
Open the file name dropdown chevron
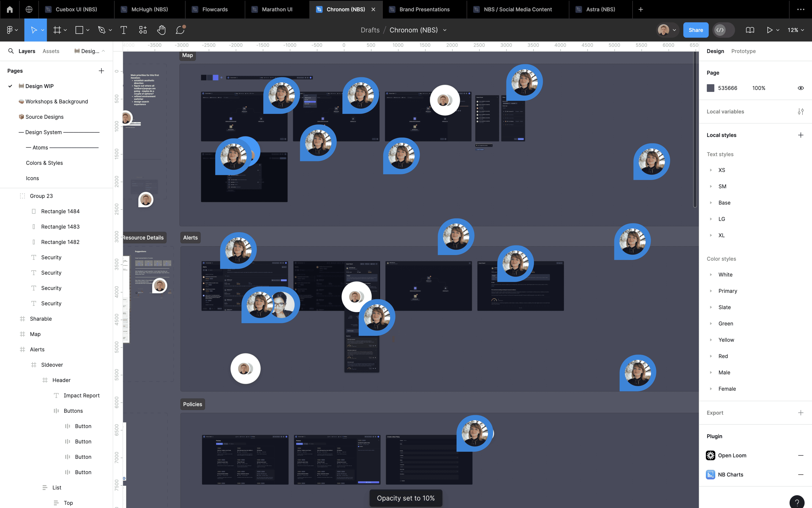(x=445, y=30)
